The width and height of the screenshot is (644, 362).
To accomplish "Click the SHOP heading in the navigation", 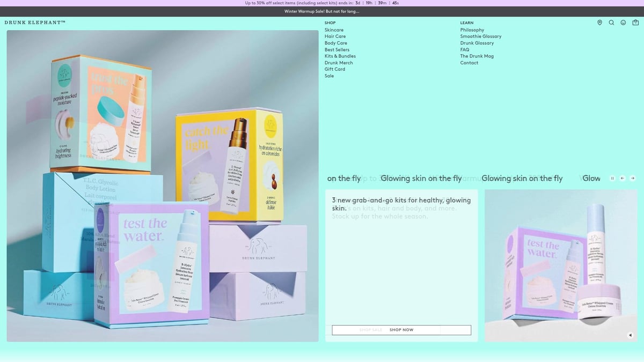I will point(330,23).
